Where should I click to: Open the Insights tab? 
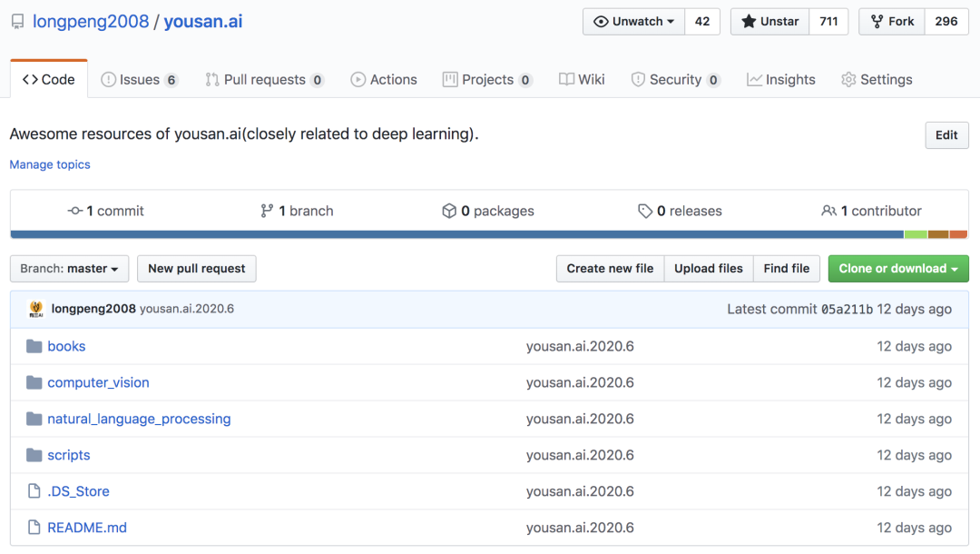pyautogui.click(x=781, y=79)
